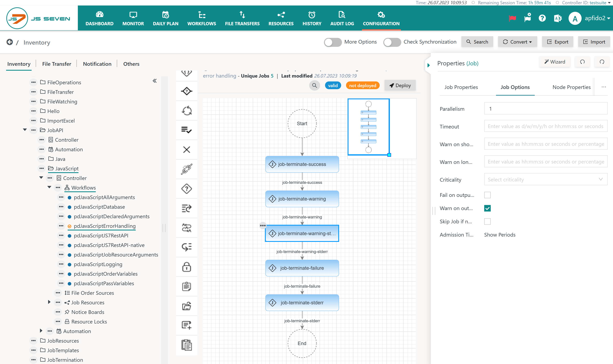This screenshot has width=613, height=364.
Task: Expand the Job Resources node
Action: click(x=49, y=302)
